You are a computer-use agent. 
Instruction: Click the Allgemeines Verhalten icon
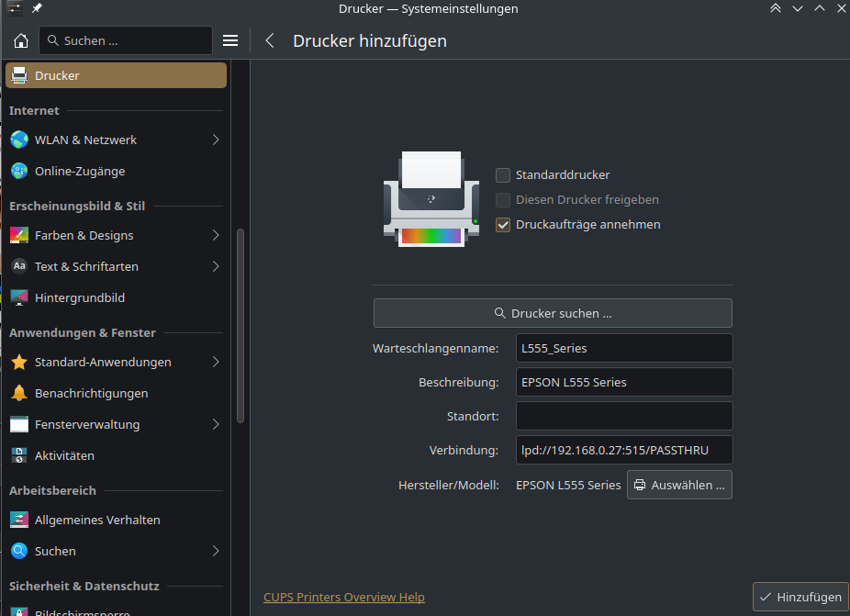19,520
